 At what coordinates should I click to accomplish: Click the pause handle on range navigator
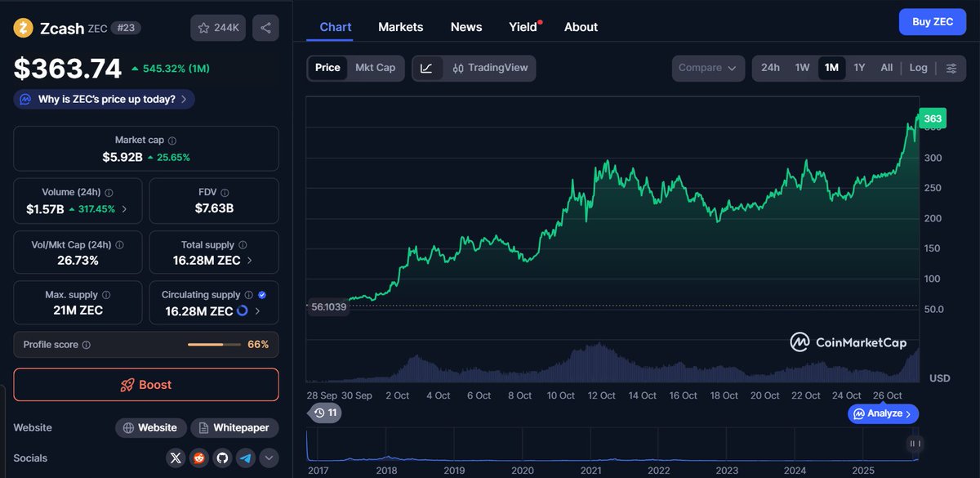[915, 444]
